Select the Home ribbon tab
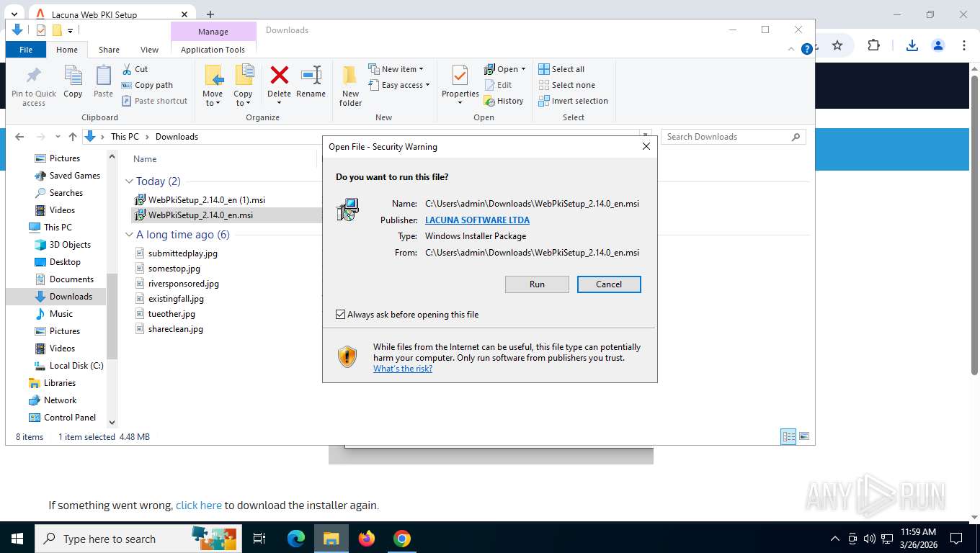 pyautogui.click(x=67, y=50)
